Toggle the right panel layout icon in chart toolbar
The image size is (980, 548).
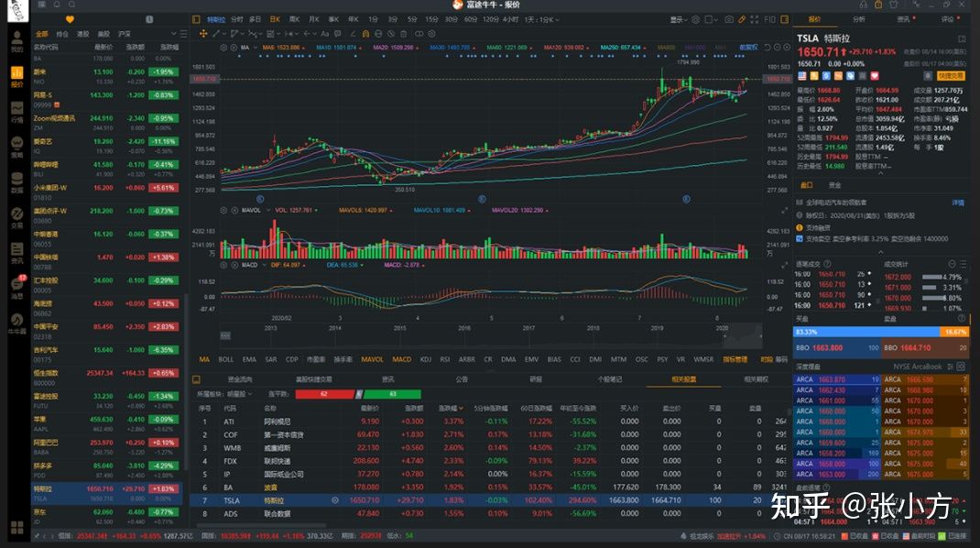(784, 19)
